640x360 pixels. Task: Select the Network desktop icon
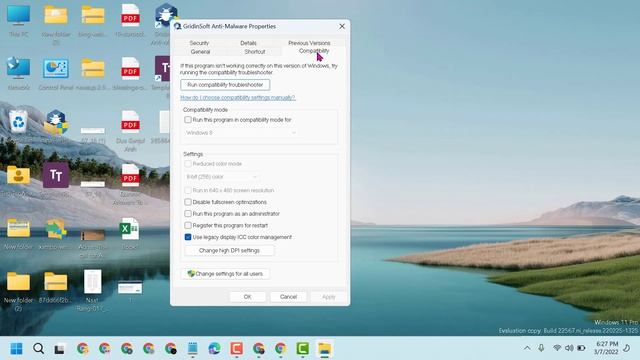pyautogui.click(x=18, y=73)
